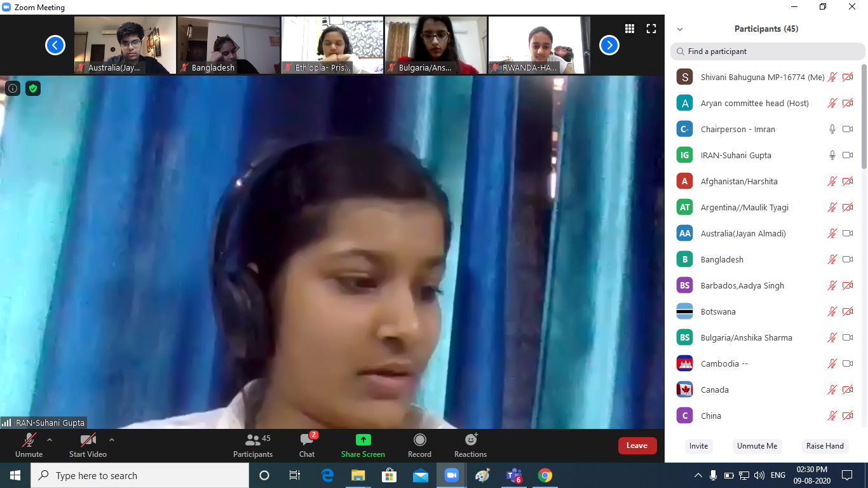Screen dimensions: 868x488
Task: Toggle Start Video camera button
Action: (88, 445)
